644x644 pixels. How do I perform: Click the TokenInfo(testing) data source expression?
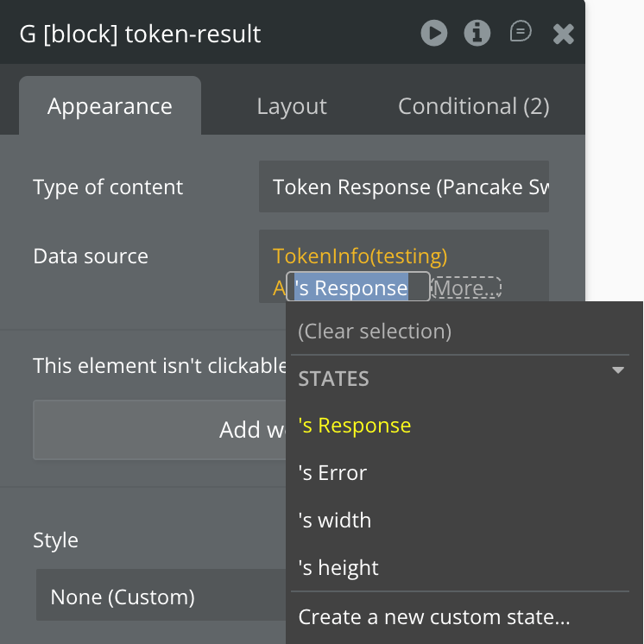[x=360, y=256]
